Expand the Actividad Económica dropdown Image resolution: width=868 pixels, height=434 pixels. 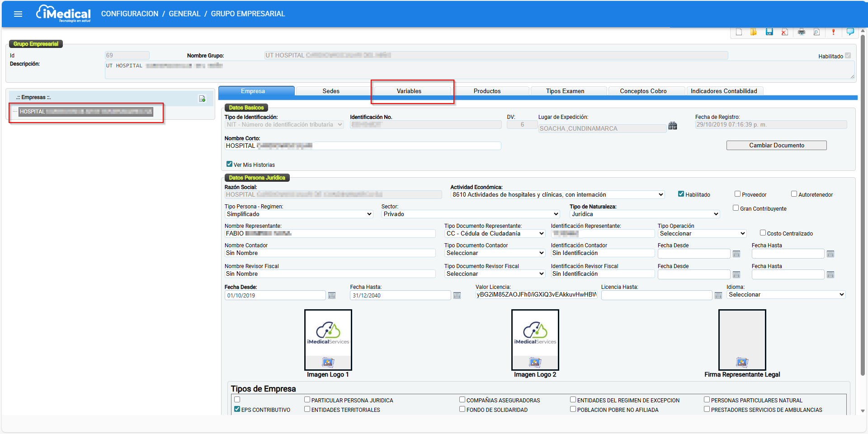coord(558,195)
